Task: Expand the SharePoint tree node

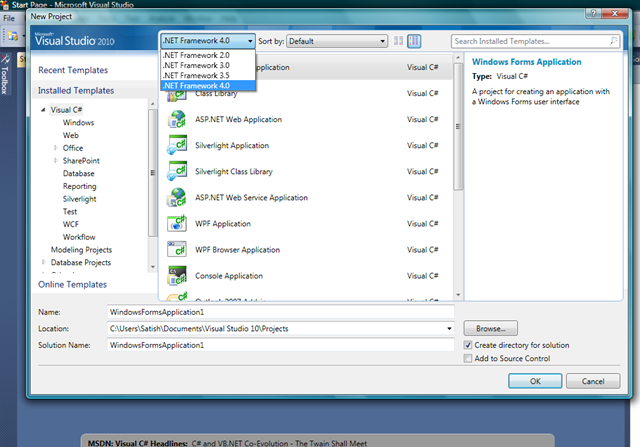Action: pos(56,161)
